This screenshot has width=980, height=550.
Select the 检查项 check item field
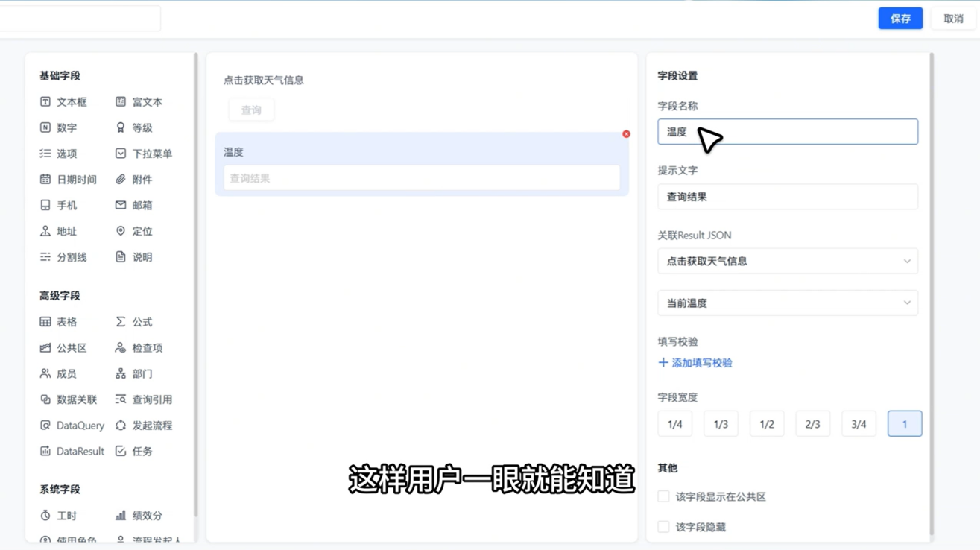pos(139,348)
